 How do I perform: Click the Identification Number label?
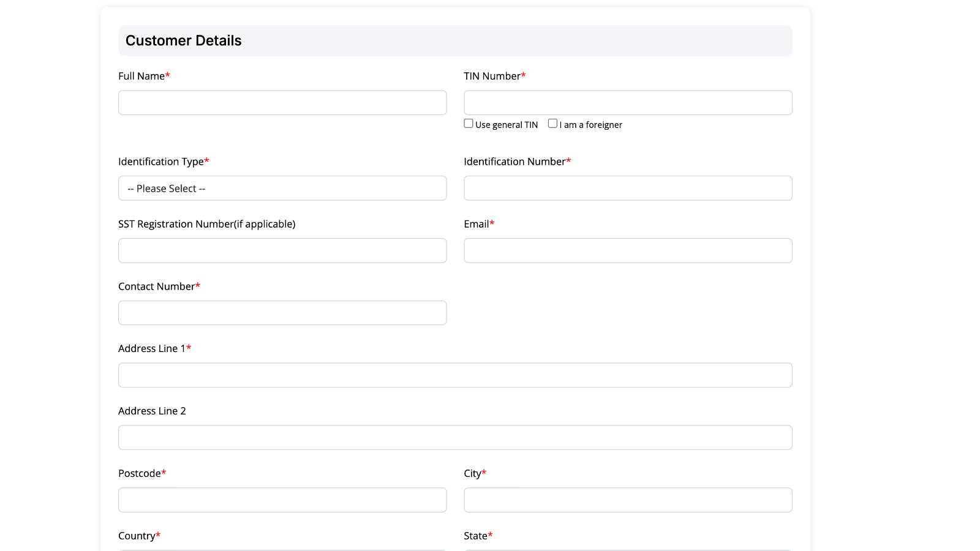(x=517, y=162)
